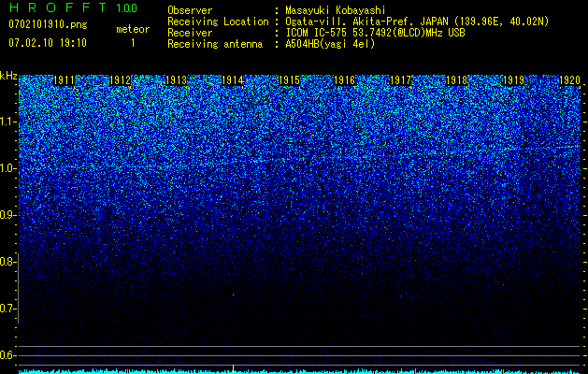Click the meteor count value 1
Screen dimensions: 588x374
click(x=133, y=43)
